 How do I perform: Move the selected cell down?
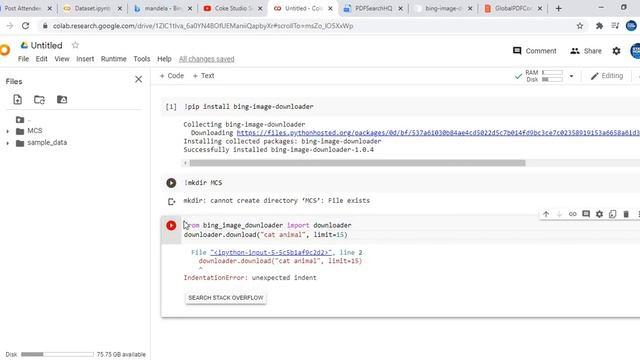[559, 214]
